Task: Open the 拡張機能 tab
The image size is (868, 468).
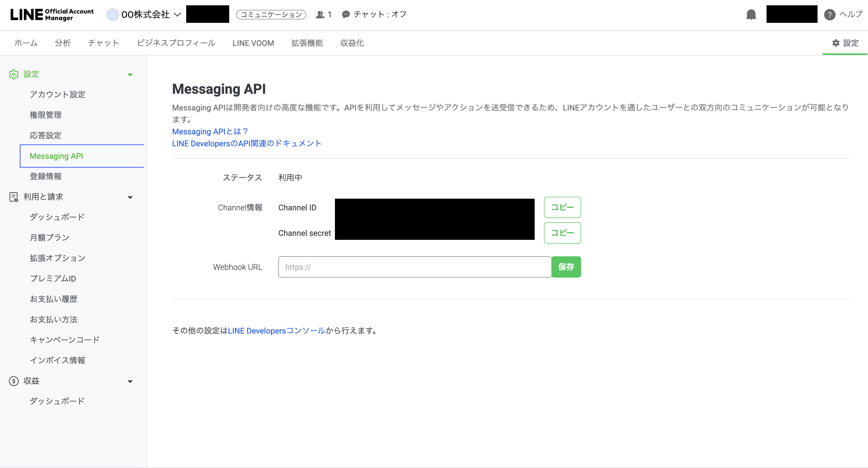Action: pos(307,43)
